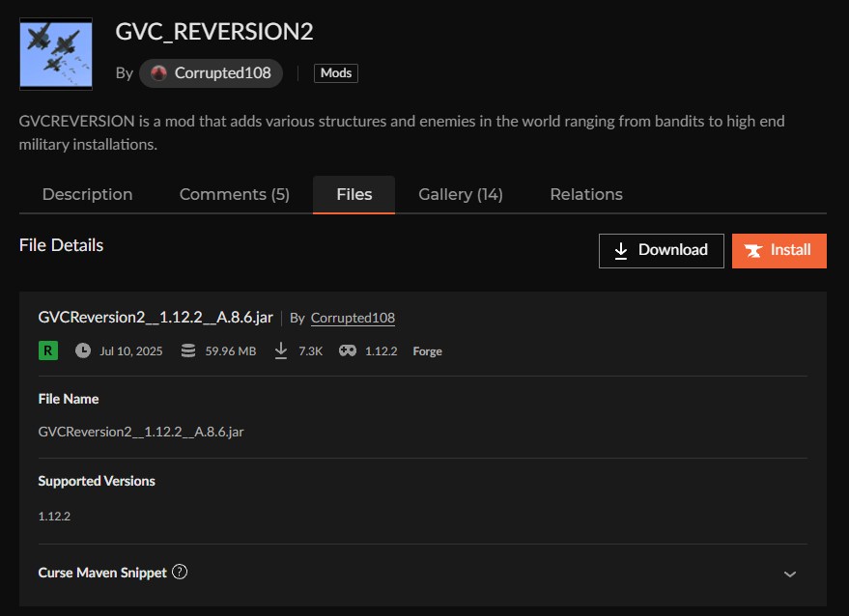
Task: Click the download count arrow beside 7.3K
Action: [280, 350]
